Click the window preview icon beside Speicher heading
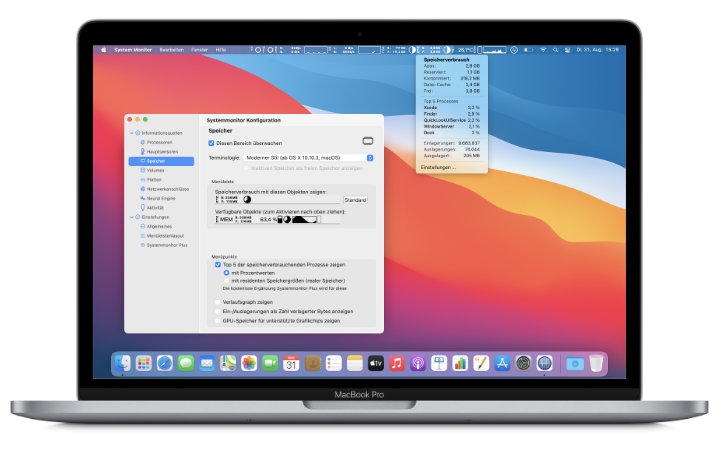The image size is (720, 450). click(368, 141)
